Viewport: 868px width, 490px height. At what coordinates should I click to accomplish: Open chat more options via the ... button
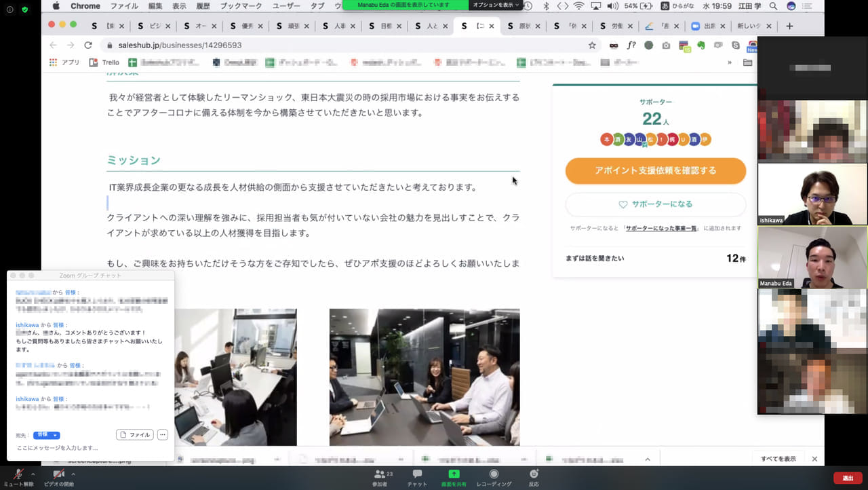[162, 435]
